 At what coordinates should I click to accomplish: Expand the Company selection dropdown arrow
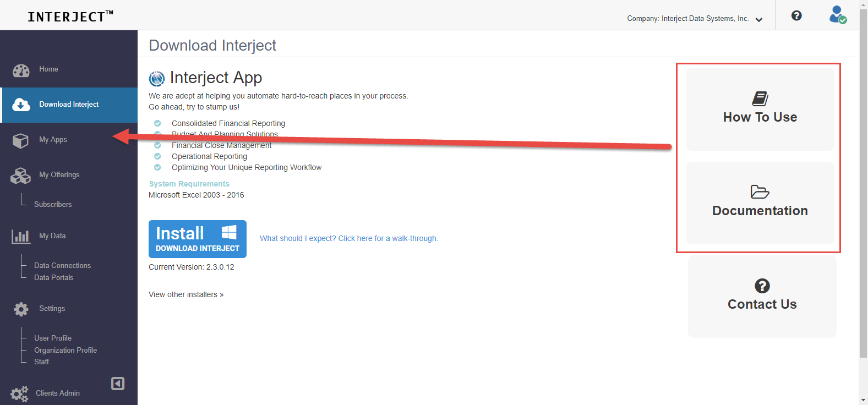tap(759, 20)
